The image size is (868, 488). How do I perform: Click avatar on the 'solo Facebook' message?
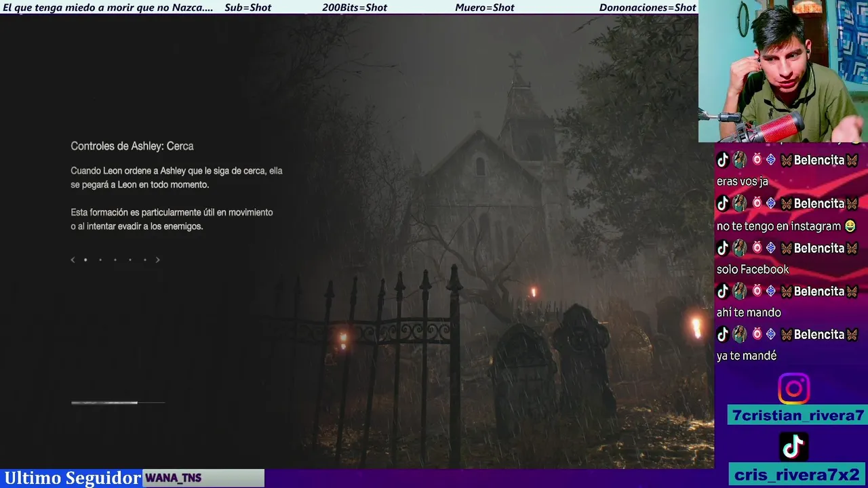tap(740, 248)
